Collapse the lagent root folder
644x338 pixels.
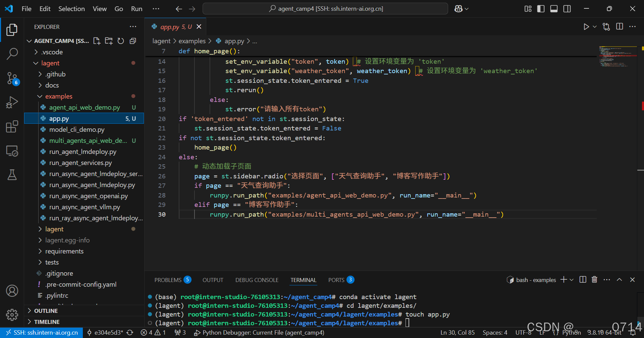click(84, 63)
